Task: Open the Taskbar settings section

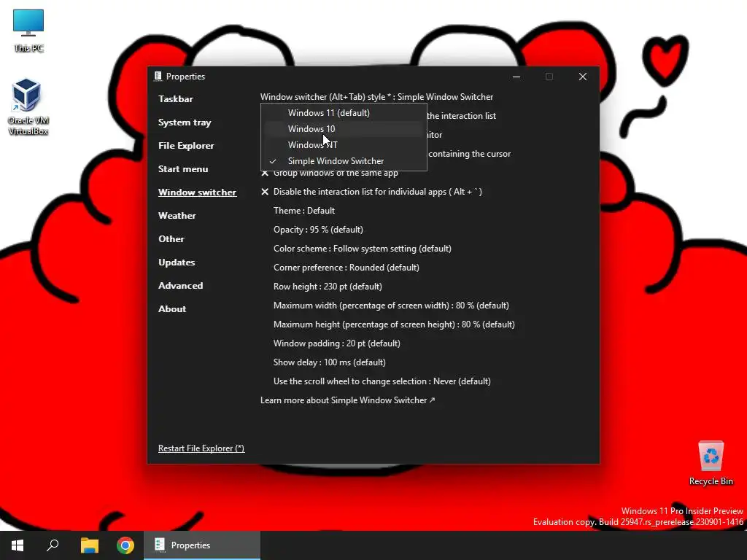Action: click(x=176, y=99)
